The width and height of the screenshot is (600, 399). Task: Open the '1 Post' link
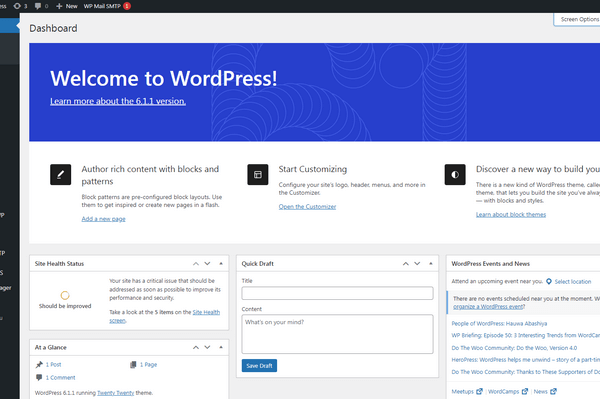[x=54, y=365]
